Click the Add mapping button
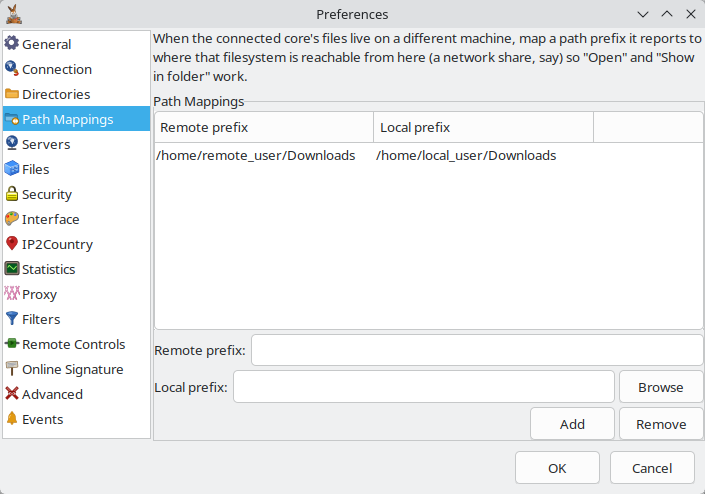The height and width of the screenshot is (494, 705). (x=572, y=424)
